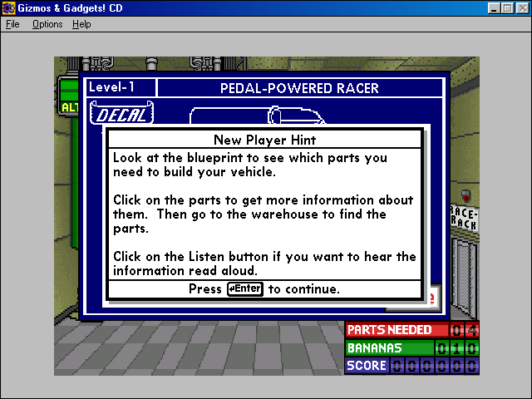Close the Gizmos & Gadgets window
532x399 pixels.
click(522, 8)
